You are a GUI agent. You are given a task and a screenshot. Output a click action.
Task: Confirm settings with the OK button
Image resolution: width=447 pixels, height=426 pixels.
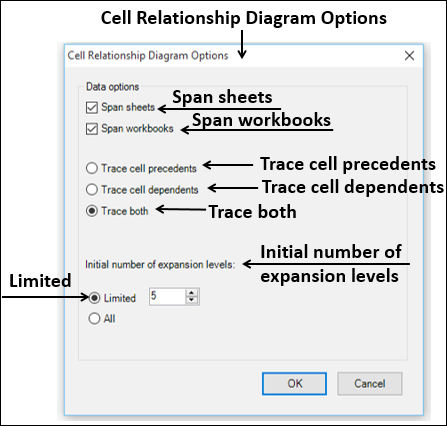pos(294,384)
